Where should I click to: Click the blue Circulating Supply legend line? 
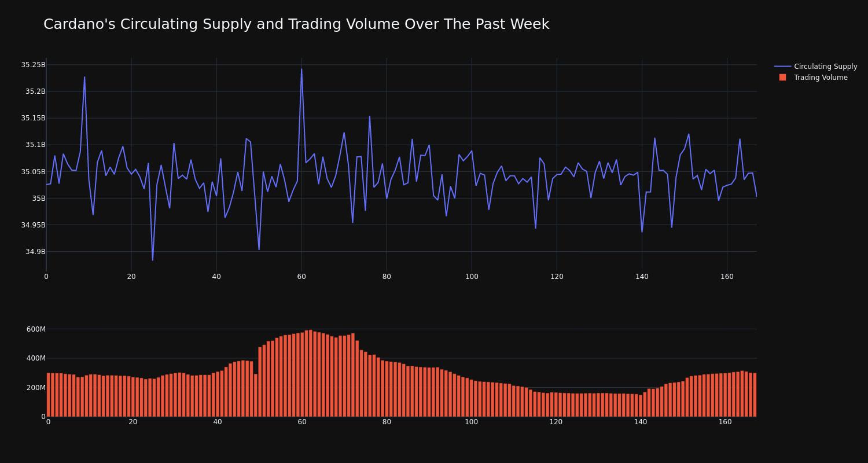point(782,67)
